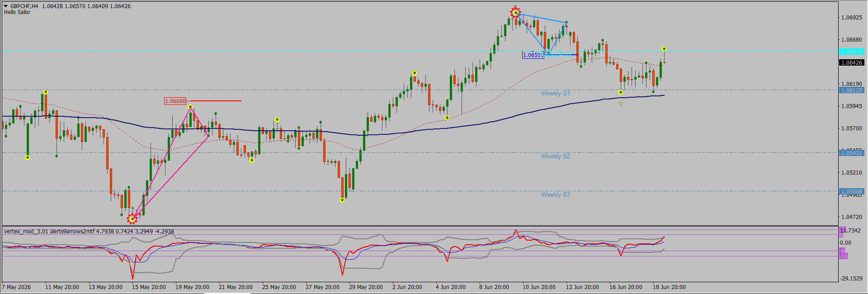Click the red sun marker at the chart's lowest point
The height and width of the screenshot is (294, 868).
click(132, 219)
